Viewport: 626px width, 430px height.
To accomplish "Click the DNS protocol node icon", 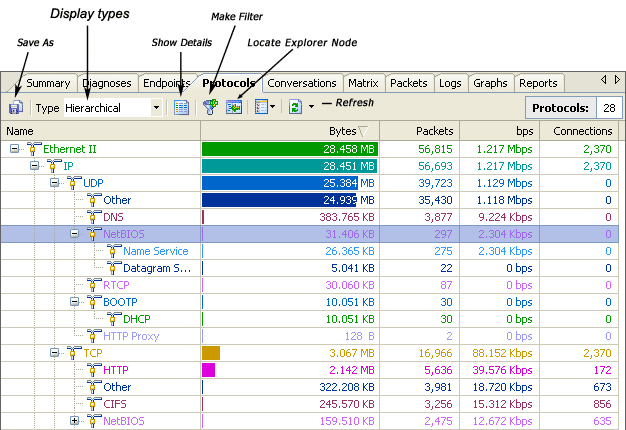I will [94, 217].
